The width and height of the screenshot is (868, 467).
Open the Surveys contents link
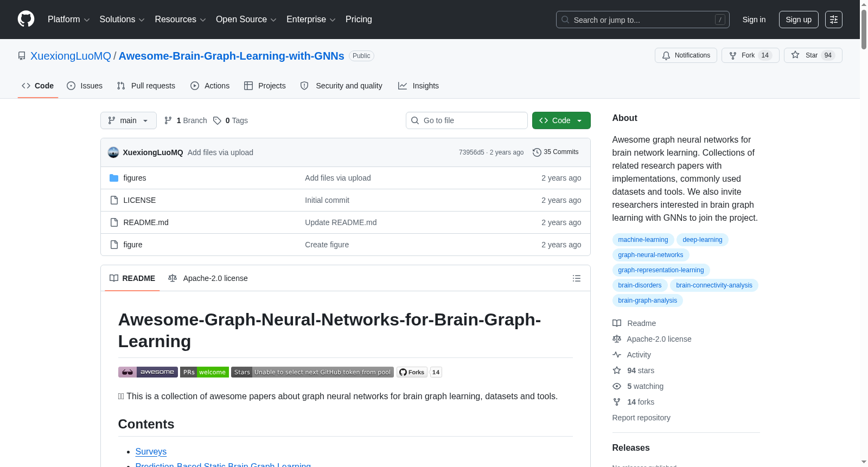[x=151, y=452]
